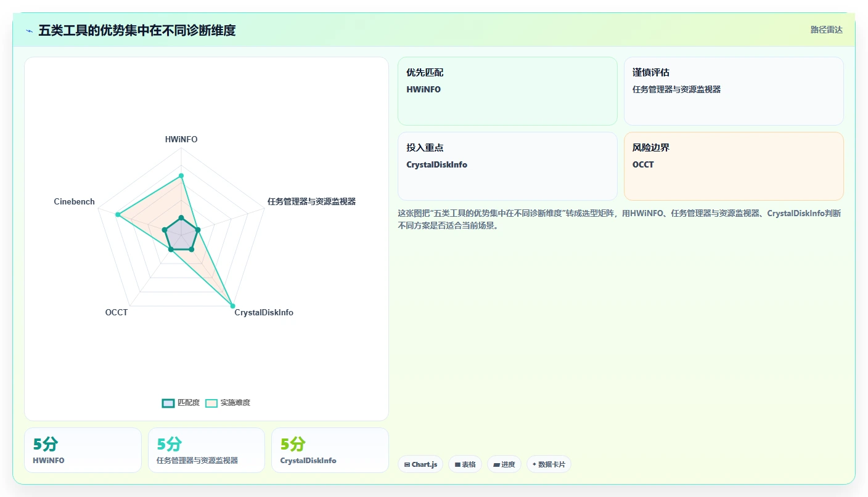Image resolution: width=868 pixels, height=497 pixels.
Task: Select the 数据卡片 tag
Action: coord(549,464)
